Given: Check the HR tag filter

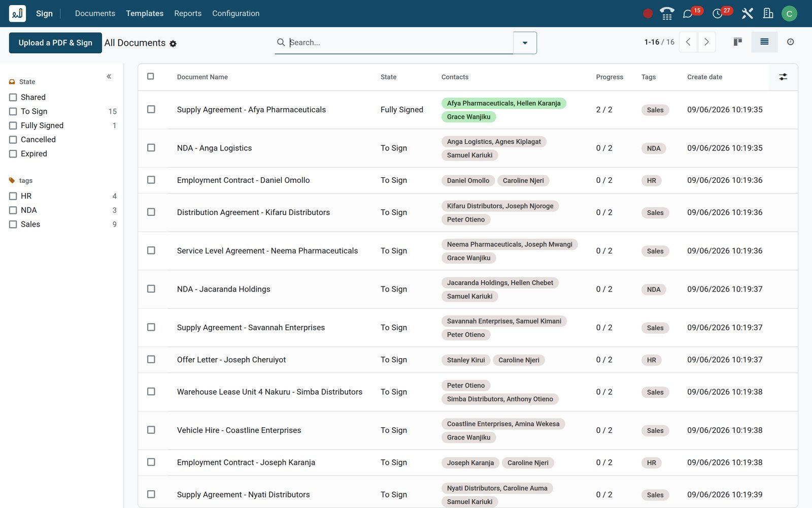Looking at the screenshot, I should coord(13,196).
